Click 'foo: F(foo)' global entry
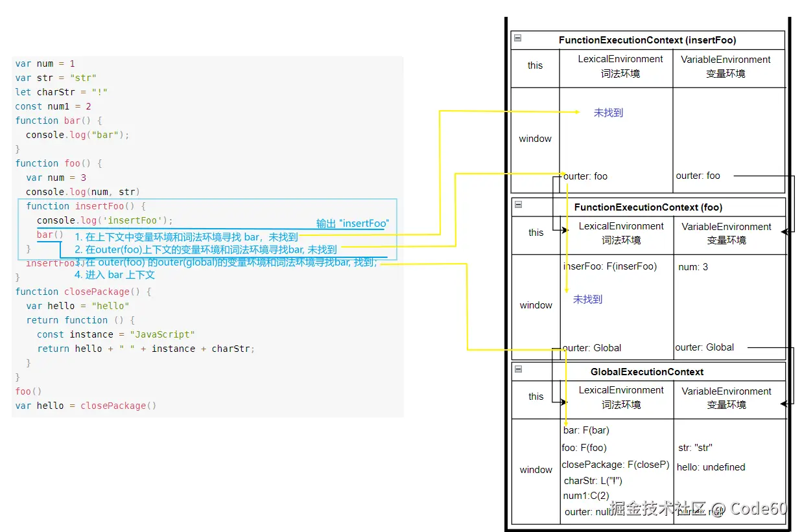 tap(584, 448)
